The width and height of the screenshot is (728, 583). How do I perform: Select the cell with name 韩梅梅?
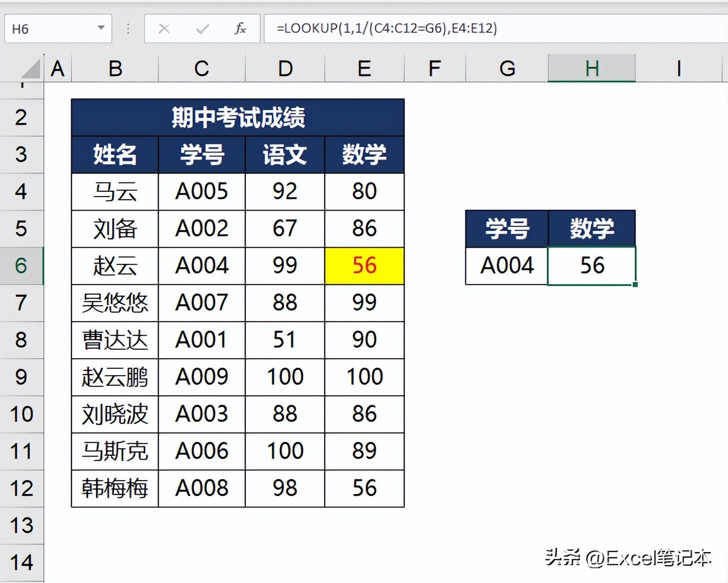coord(115,489)
